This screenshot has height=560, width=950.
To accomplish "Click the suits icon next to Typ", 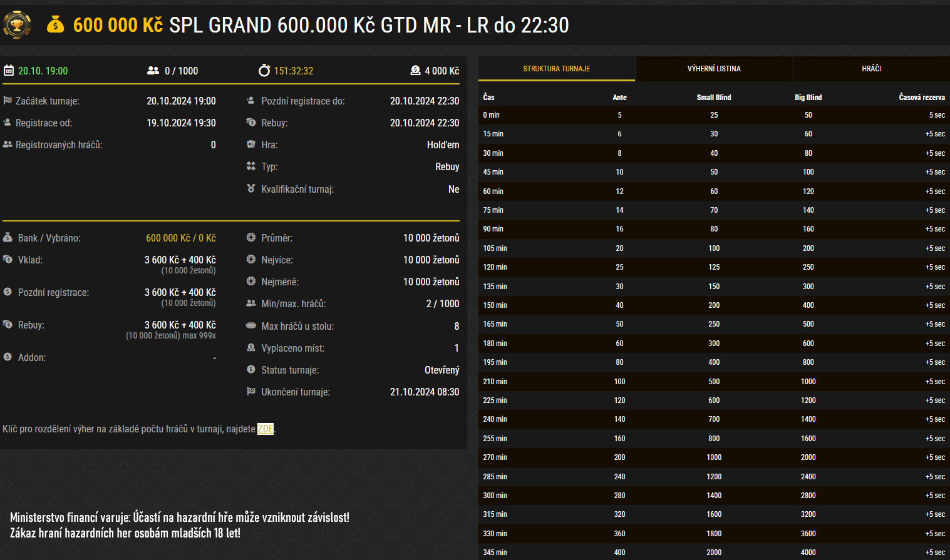I will (250, 166).
